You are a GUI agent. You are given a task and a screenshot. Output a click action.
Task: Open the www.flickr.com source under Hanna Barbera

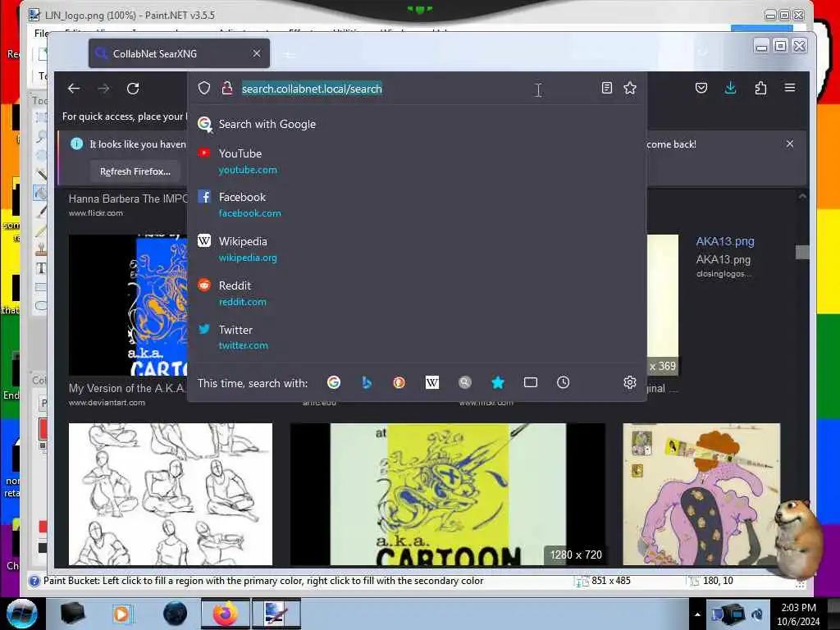point(95,212)
